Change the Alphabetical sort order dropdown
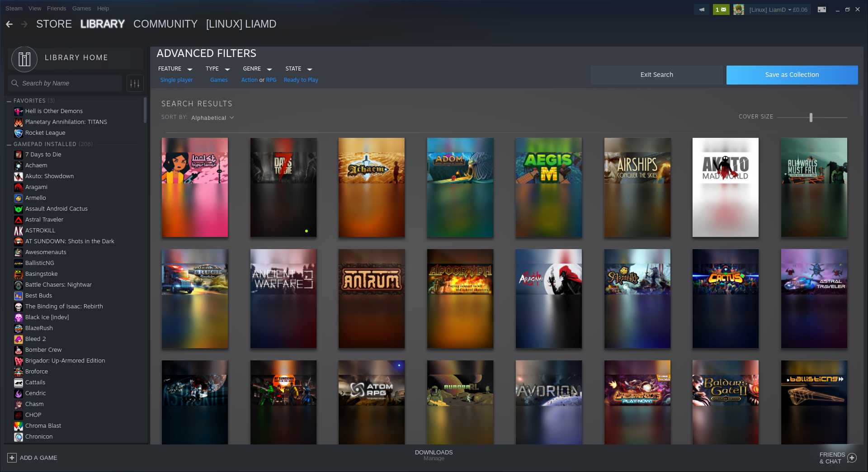This screenshot has width=868, height=472. pos(212,118)
